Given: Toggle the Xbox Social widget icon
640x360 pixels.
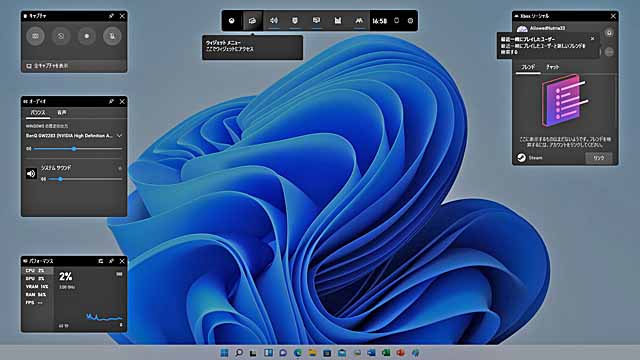Looking at the screenshot, I should tap(359, 20).
